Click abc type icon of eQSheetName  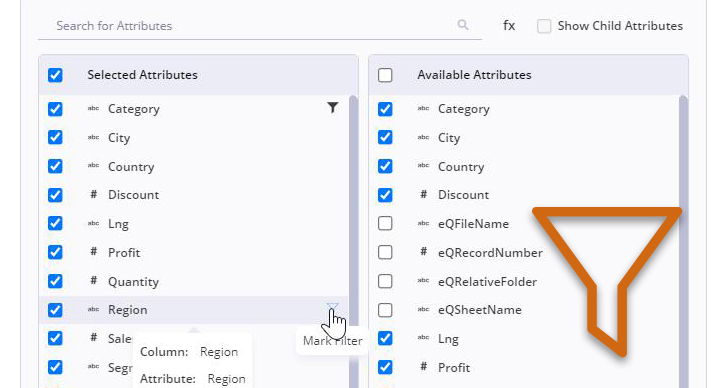(x=424, y=310)
